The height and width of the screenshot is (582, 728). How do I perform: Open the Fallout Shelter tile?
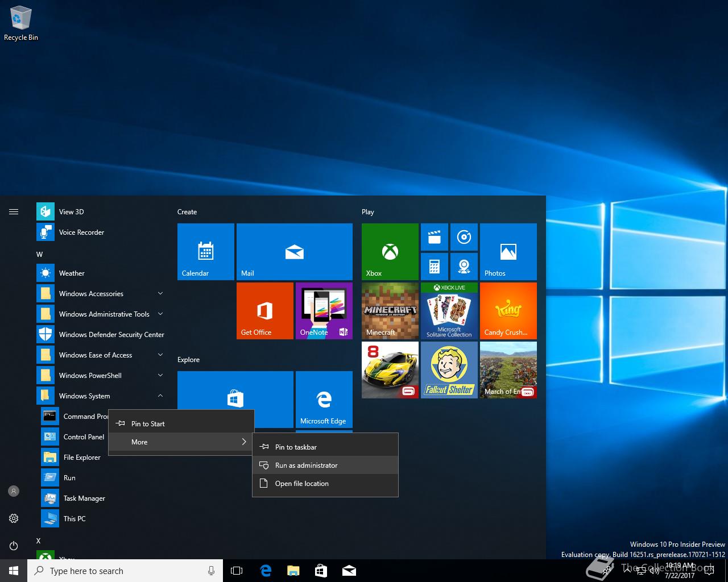tap(449, 370)
